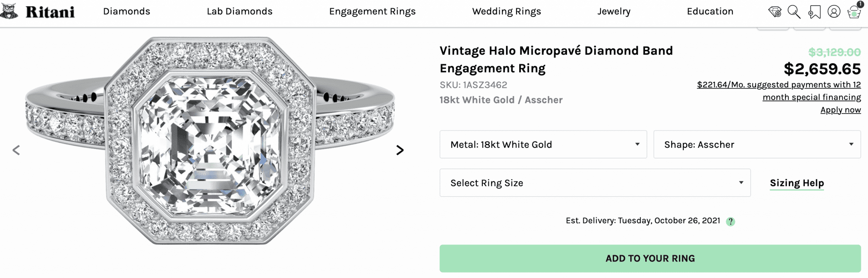Click SKU 1ASZ3462 product text
This screenshot has width=868, height=278.
[474, 85]
